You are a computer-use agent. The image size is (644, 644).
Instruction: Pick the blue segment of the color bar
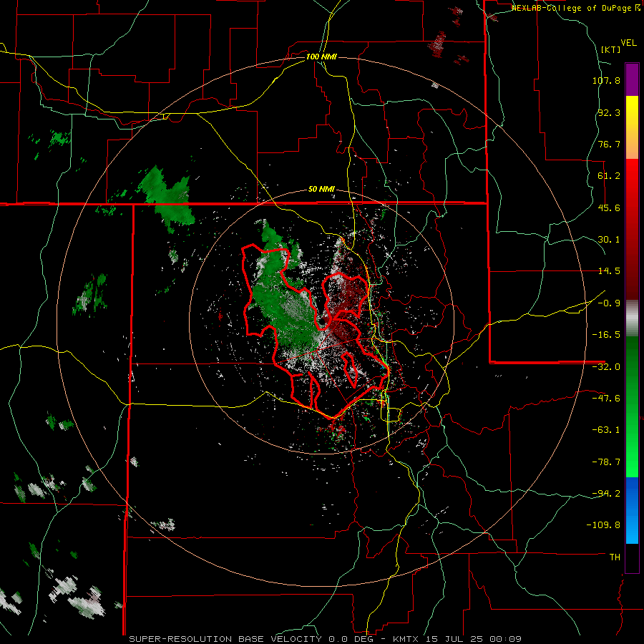click(632, 510)
